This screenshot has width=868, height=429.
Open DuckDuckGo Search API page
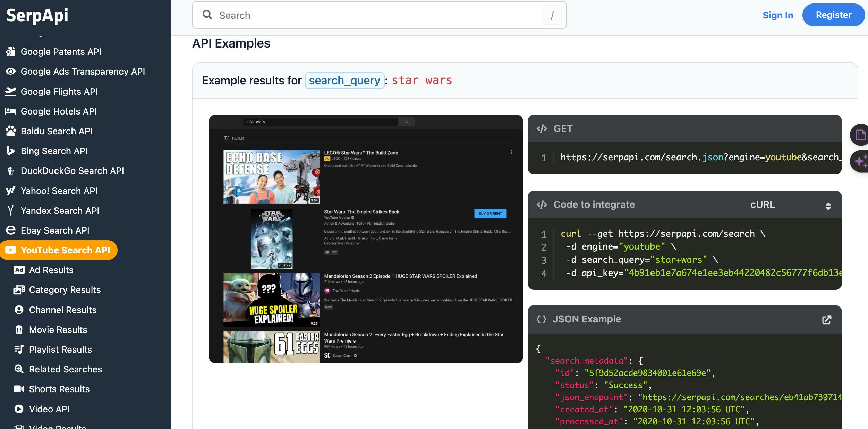(x=72, y=171)
